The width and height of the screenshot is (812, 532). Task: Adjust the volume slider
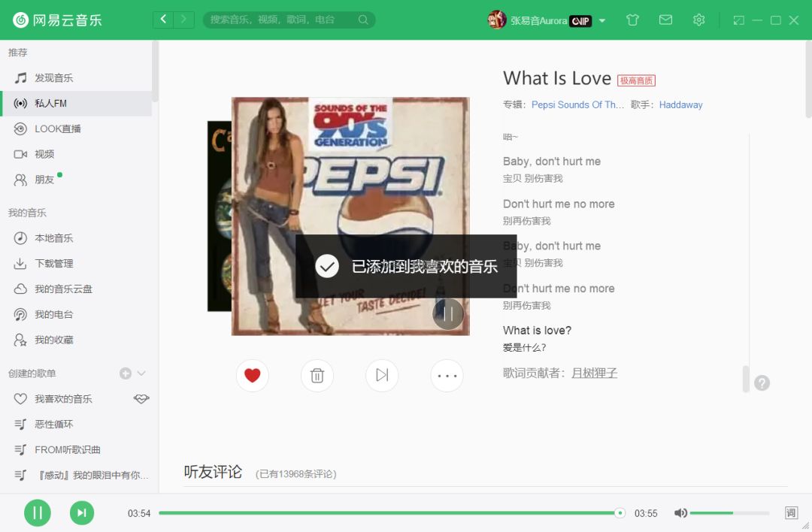coord(729,513)
